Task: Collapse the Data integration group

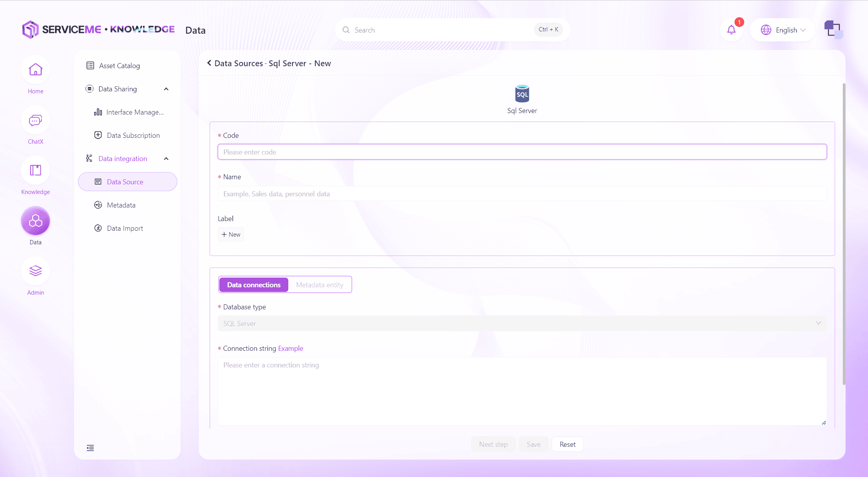Action: [x=166, y=159]
